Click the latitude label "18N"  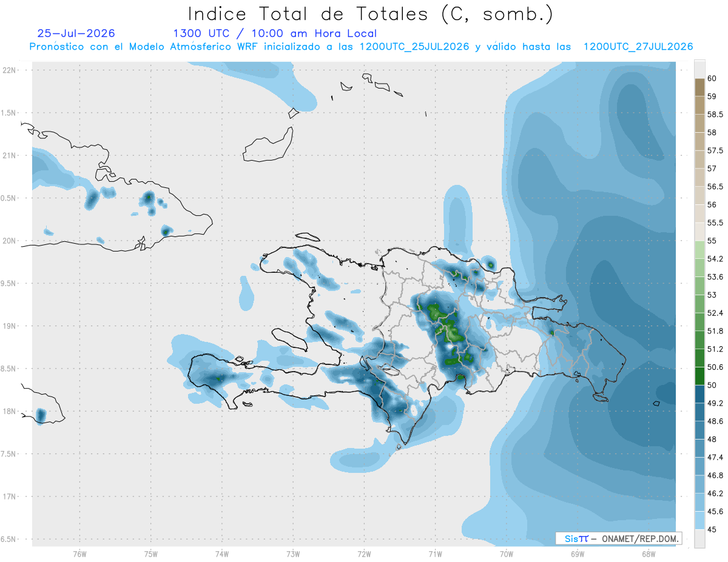[x=10, y=412]
